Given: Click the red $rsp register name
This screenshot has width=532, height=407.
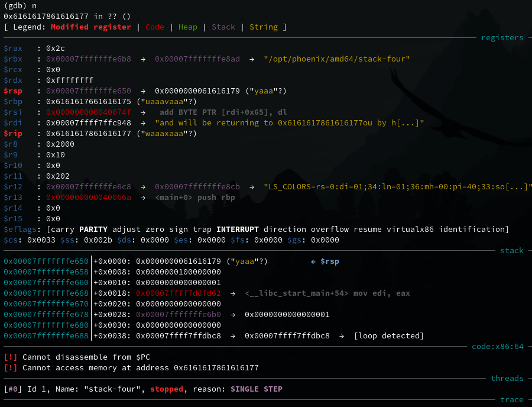Looking at the screenshot, I should click(13, 91).
